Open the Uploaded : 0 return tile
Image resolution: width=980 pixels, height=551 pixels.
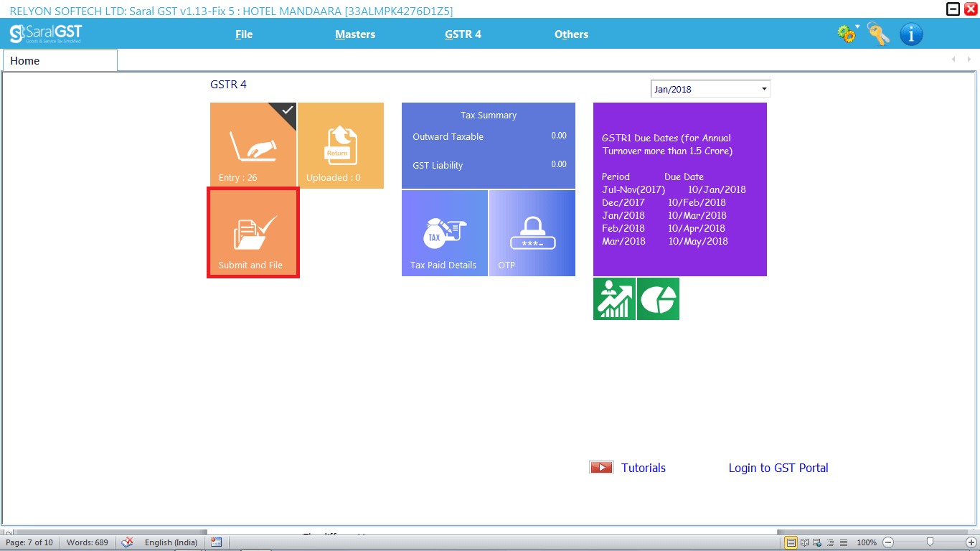341,146
